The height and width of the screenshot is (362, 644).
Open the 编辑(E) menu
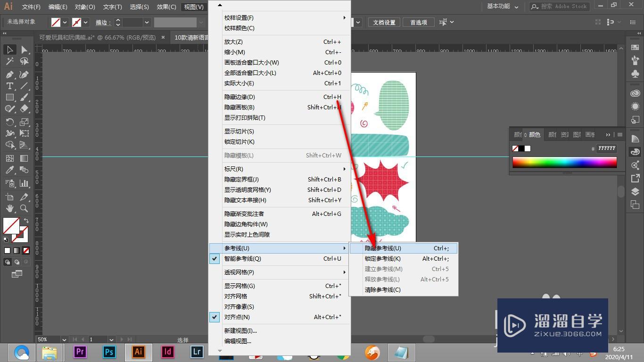(x=58, y=7)
